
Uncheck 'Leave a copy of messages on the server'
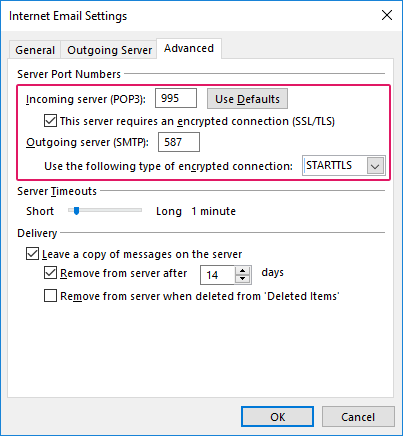coord(32,254)
